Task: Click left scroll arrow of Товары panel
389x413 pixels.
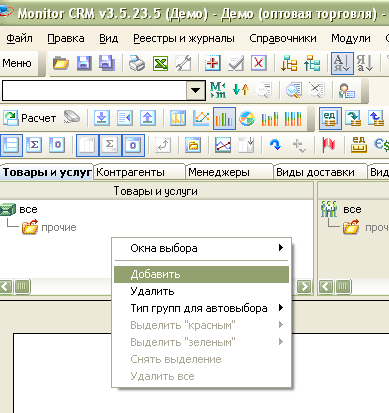Action: click(6, 287)
